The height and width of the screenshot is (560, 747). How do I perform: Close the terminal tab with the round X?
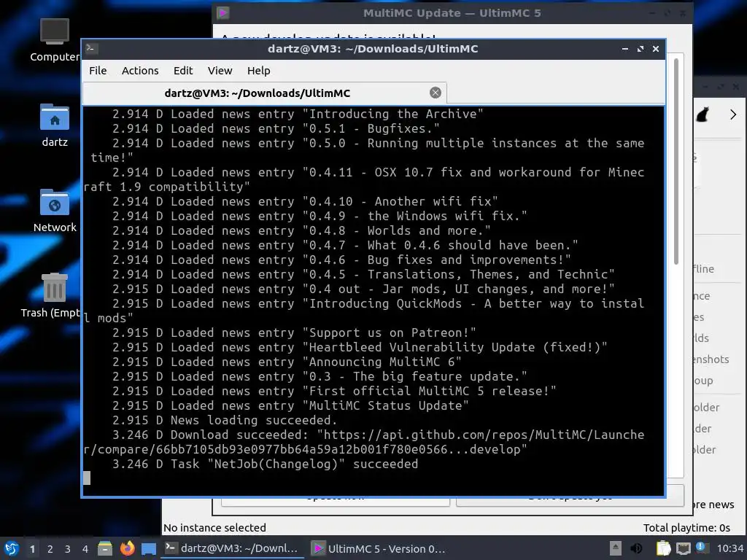click(x=435, y=93)
